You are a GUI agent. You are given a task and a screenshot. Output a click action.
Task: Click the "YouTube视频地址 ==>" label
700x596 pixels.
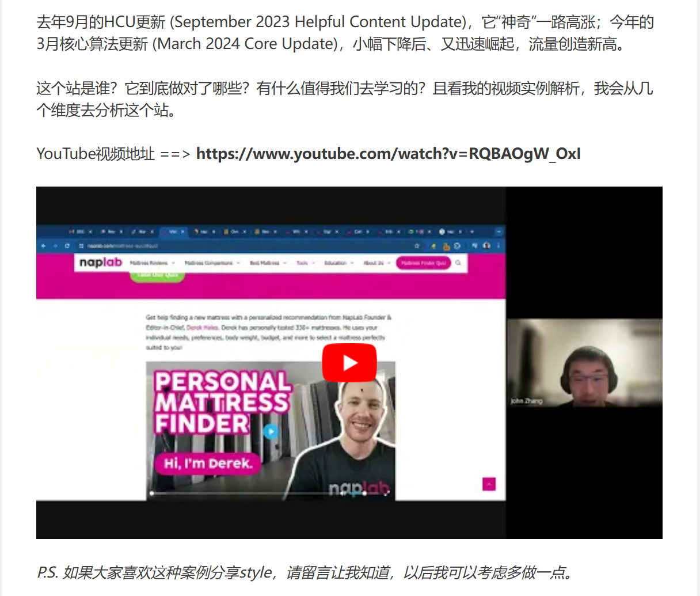[x=113, y=154]
